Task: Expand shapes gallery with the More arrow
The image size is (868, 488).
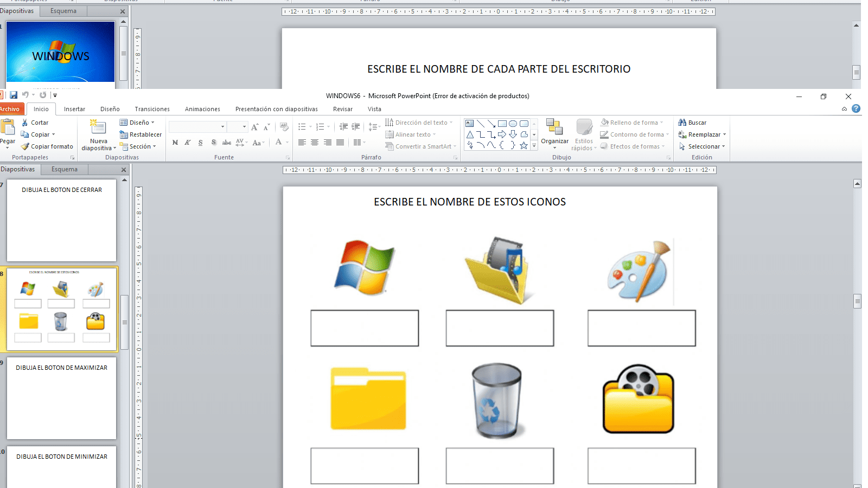Action: [534, 145]
